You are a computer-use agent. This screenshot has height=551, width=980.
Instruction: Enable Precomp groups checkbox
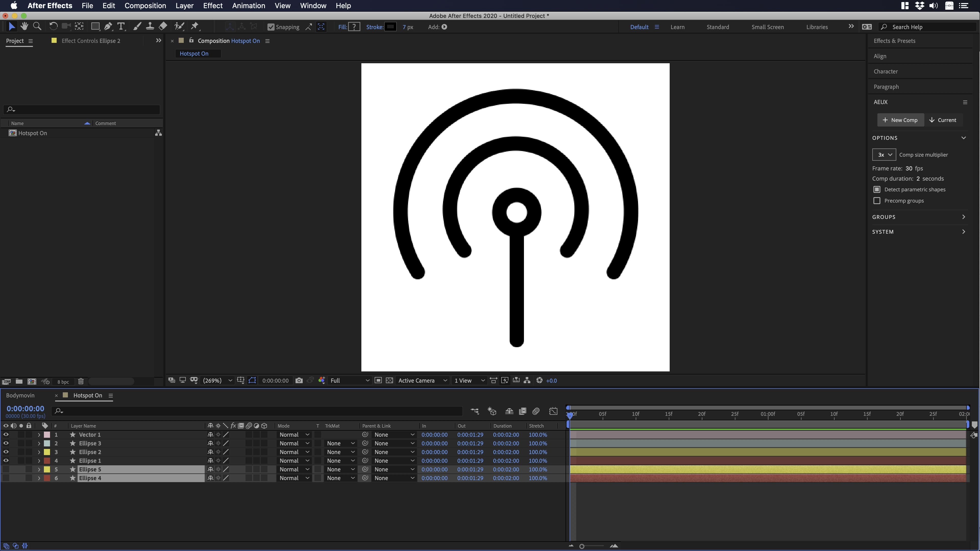(x=877, y=201)
